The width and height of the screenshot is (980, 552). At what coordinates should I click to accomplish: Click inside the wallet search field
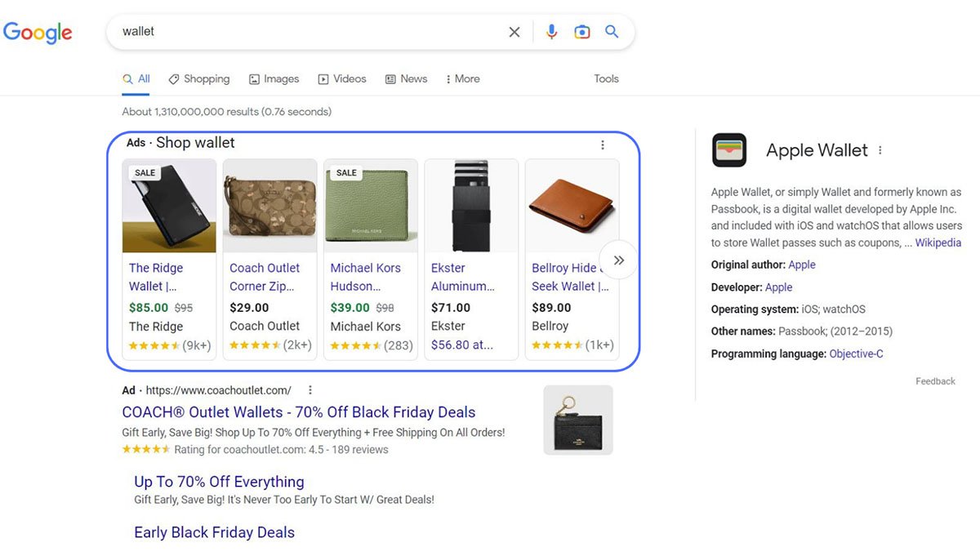pos(310,32)
